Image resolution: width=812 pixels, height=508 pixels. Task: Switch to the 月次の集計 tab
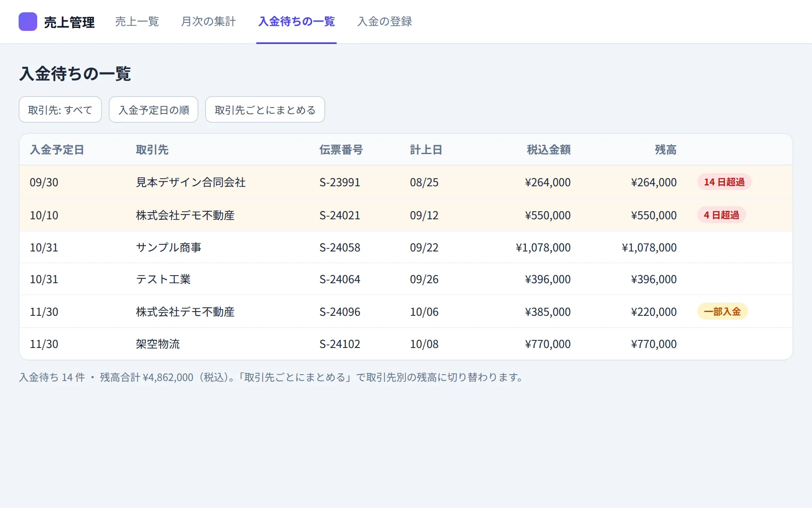208,22
